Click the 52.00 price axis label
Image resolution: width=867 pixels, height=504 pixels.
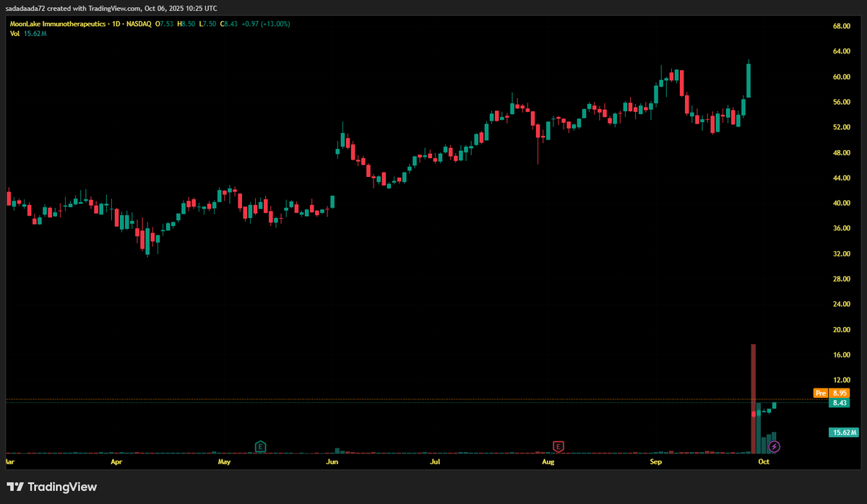pyautogui.click(x=841, y=127)
